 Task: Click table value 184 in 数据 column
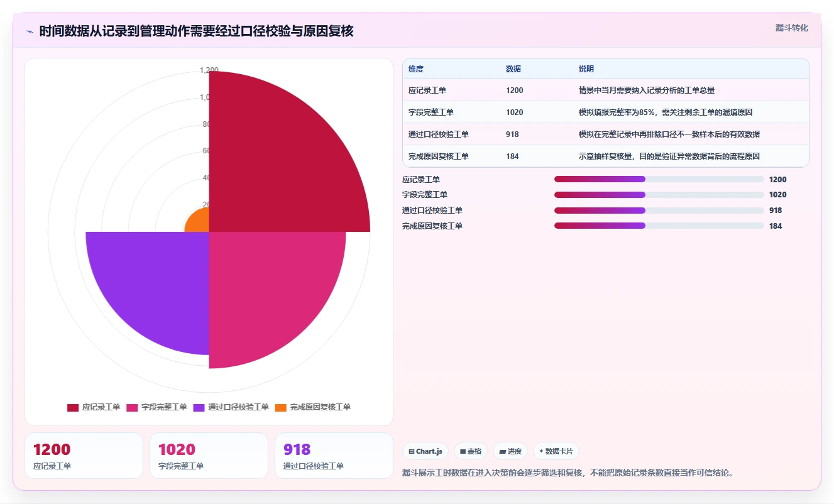pos(512,156)
